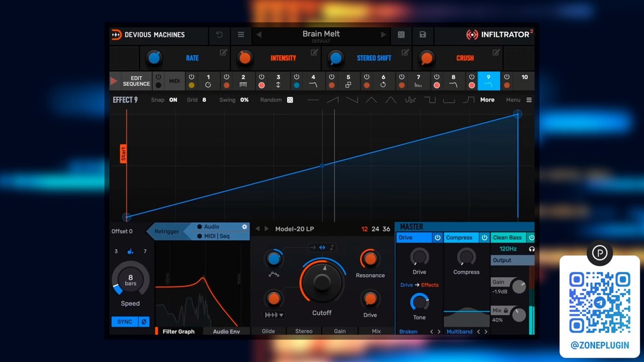
Task: Edit the INTENSITY macro assignment
Action: click(x=314, y=52)
